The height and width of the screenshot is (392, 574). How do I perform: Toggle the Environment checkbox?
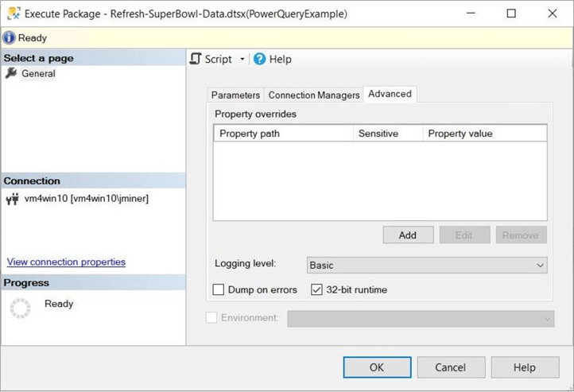(x=211, y=318)
